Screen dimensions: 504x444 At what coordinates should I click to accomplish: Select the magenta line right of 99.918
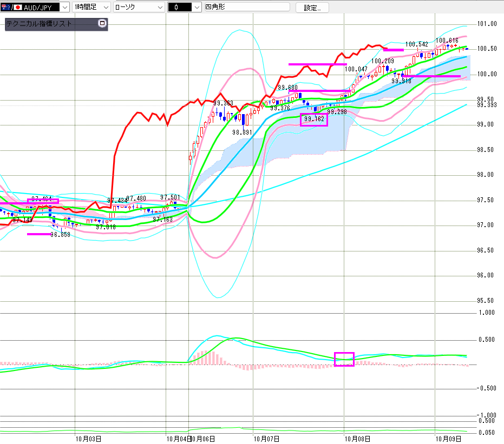[433, 76]
